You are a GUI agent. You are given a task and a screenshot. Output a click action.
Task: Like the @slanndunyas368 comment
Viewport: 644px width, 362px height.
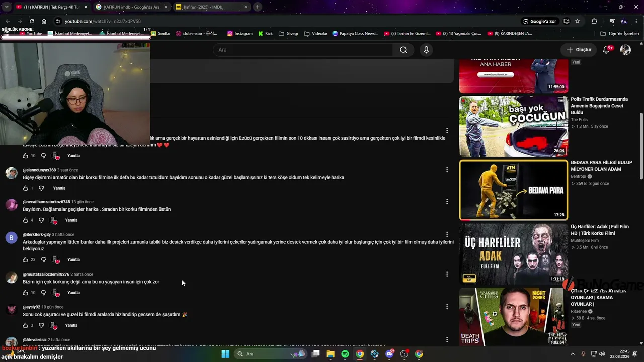26,188
